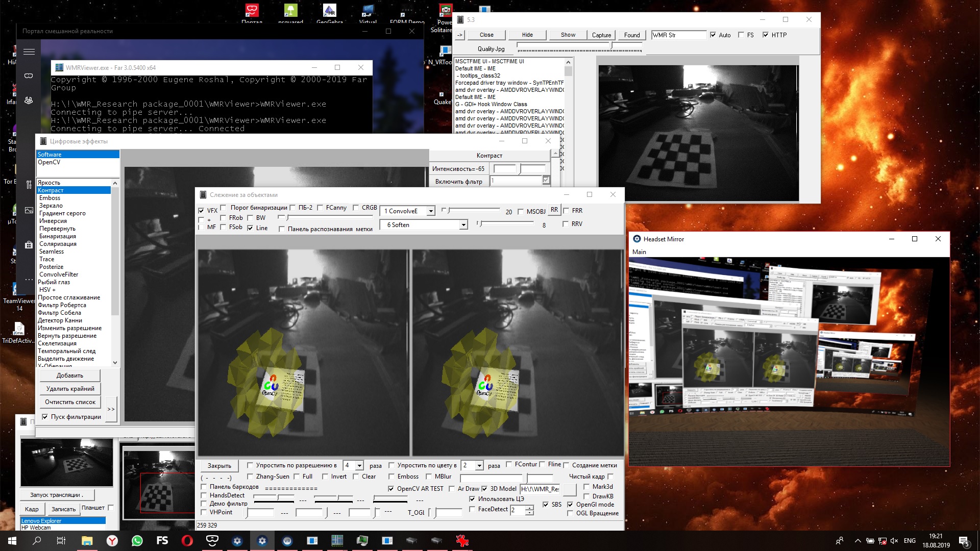Open Yandex Browser in the taskbar
The width and height of the screenshot is (980, 551).
point(112,541)
